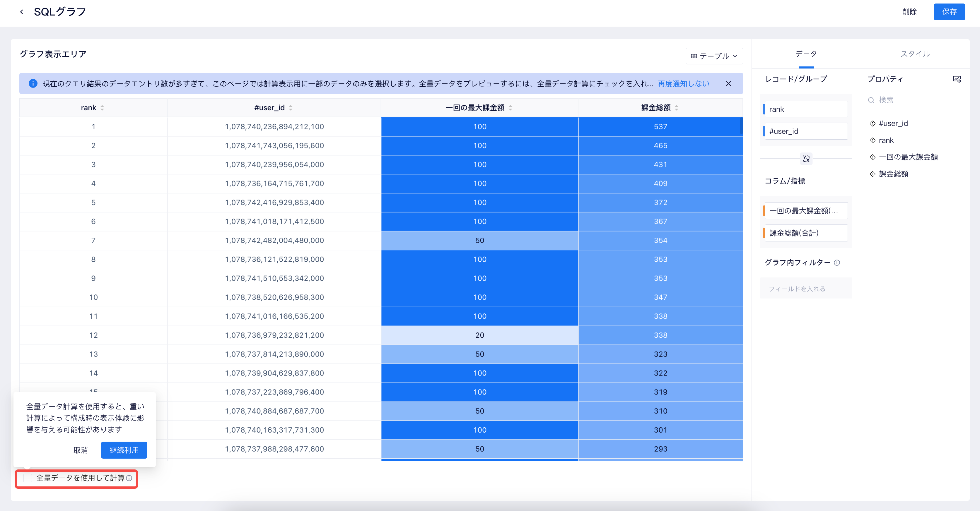Viewport: 980px width, 511px height.
Task: Click the property settings icon beside プロパティ
Action: 957,79
